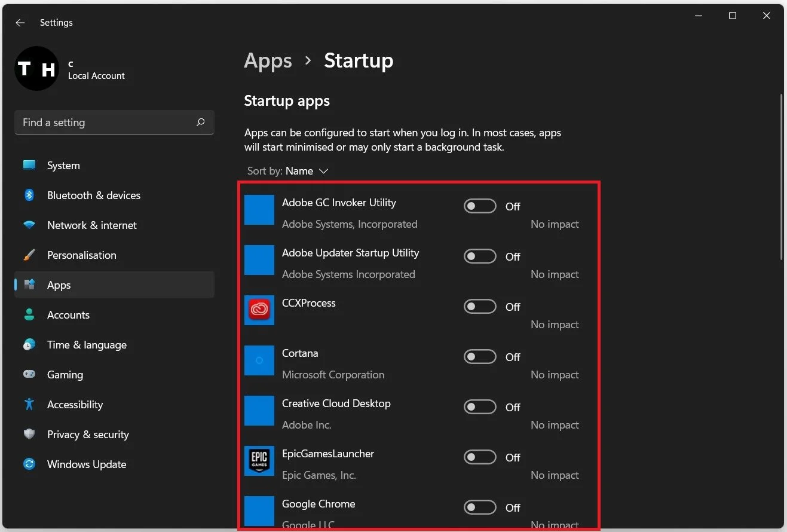The image size is (787, 532).
Task: Open Time & language settings
Action: coord(114,345)
